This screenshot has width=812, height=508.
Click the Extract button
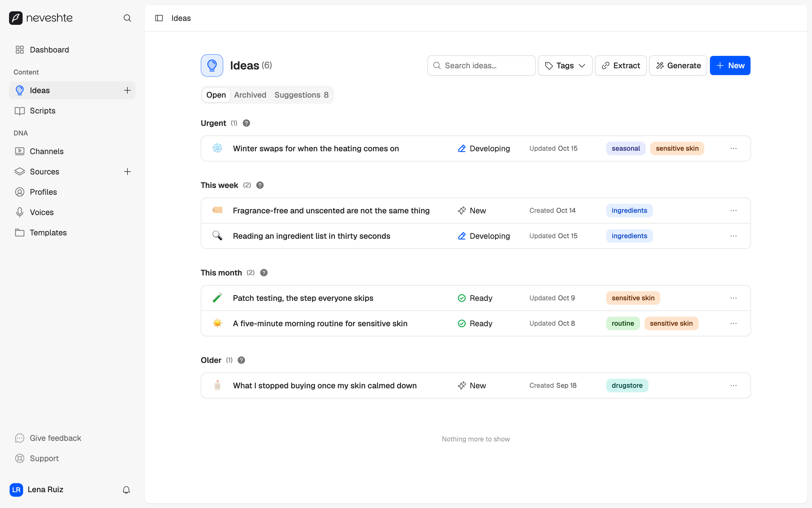[621, 65]
